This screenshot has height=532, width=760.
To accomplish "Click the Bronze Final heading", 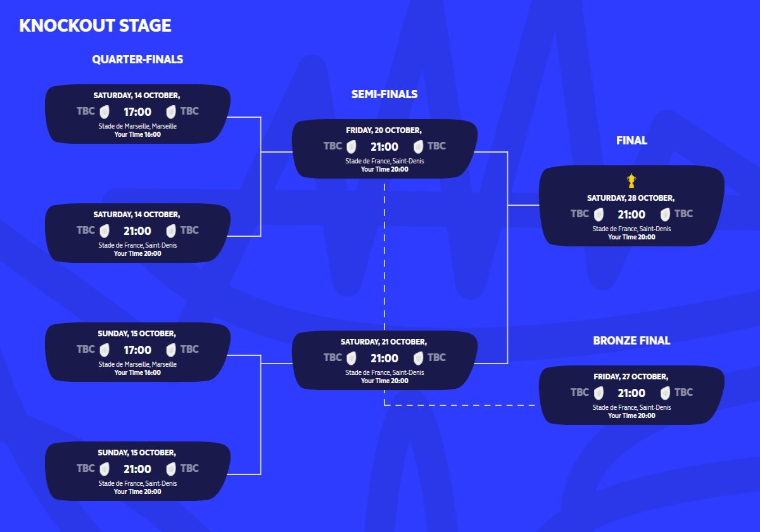I will pos(631,341).
